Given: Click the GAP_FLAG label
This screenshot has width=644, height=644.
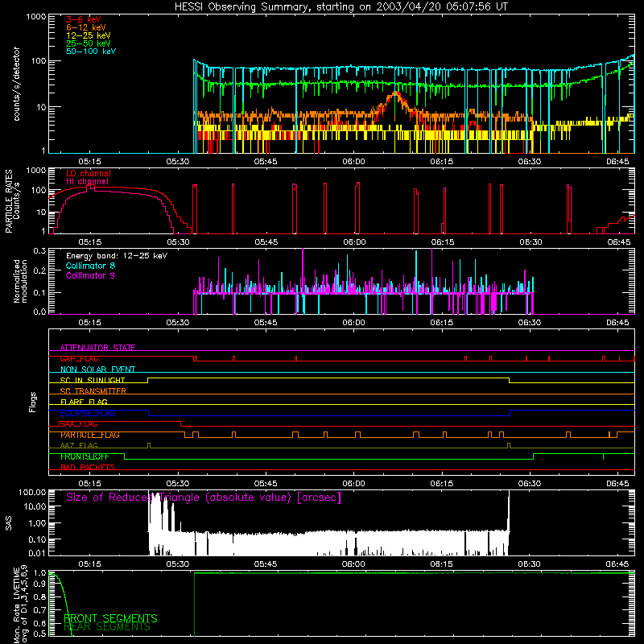Looking at the screenshot, I should point(79,358).
